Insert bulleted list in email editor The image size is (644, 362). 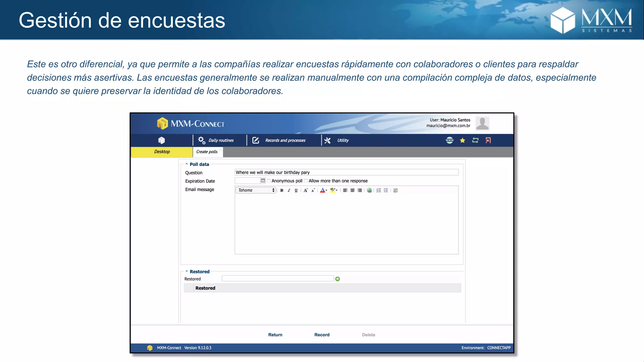click(386, 190)
